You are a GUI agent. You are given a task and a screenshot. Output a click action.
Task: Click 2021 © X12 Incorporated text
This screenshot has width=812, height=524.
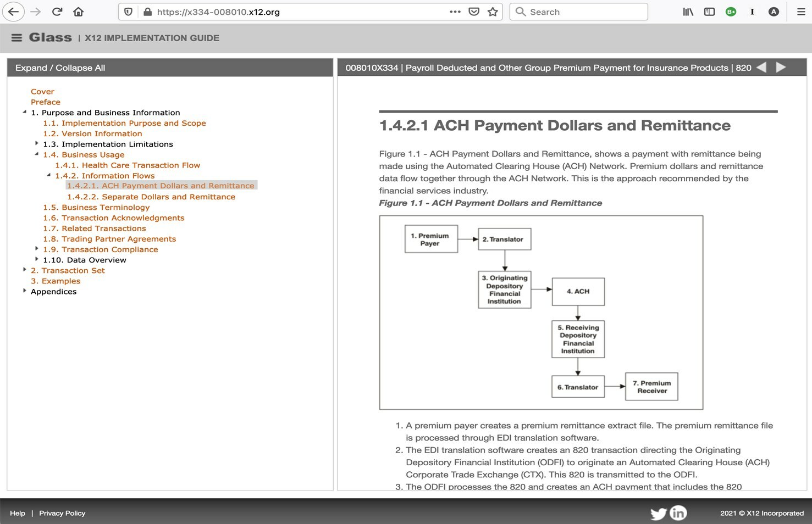coord(762,513)
